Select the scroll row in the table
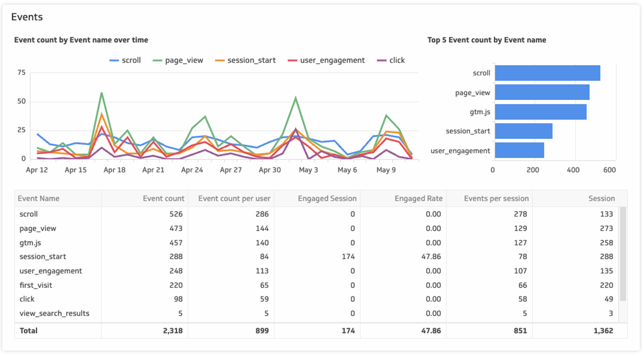644x356 pixels. point(29,214)
